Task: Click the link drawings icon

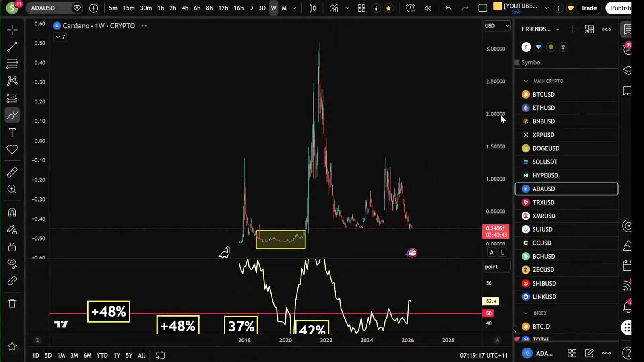Action: [x=12, y=281]
